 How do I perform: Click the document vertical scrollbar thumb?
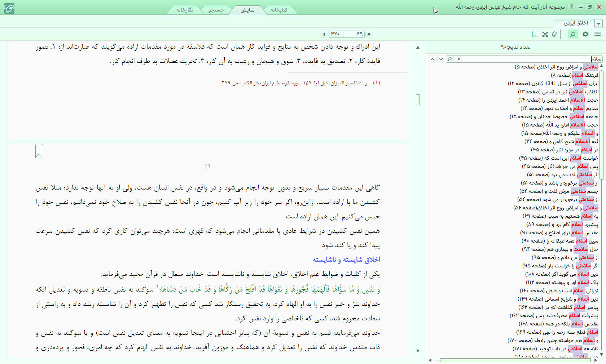[x=418, y=100]
